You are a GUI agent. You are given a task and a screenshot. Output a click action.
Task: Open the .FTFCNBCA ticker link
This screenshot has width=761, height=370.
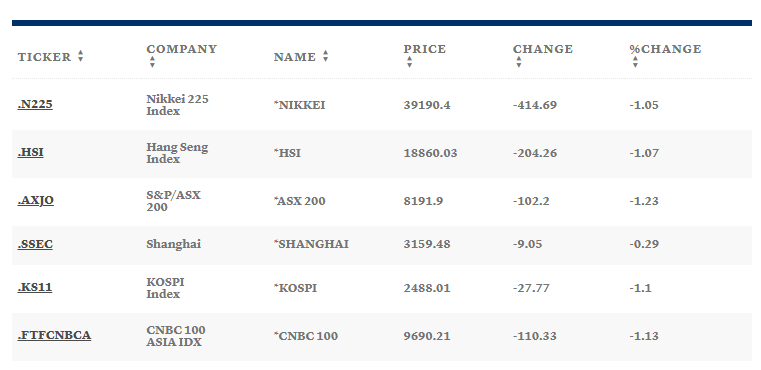click(54, 336)
